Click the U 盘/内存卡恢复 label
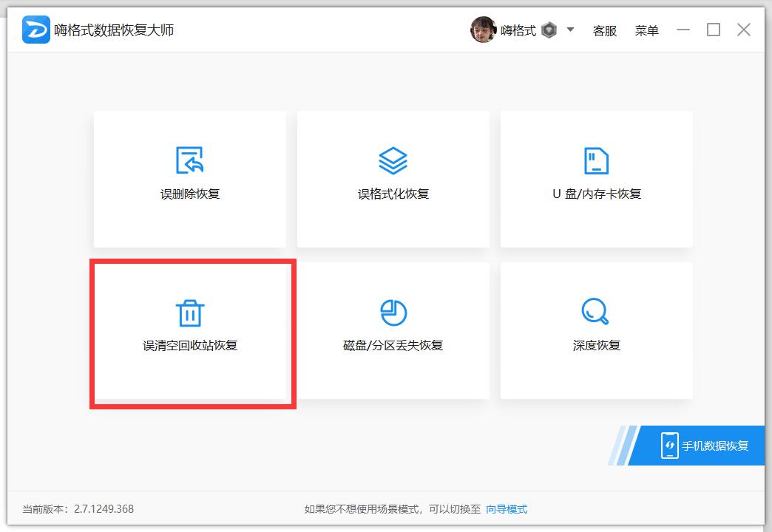This screenshot has height=532, width=772. pyautogui.click(x=597, y=194)
